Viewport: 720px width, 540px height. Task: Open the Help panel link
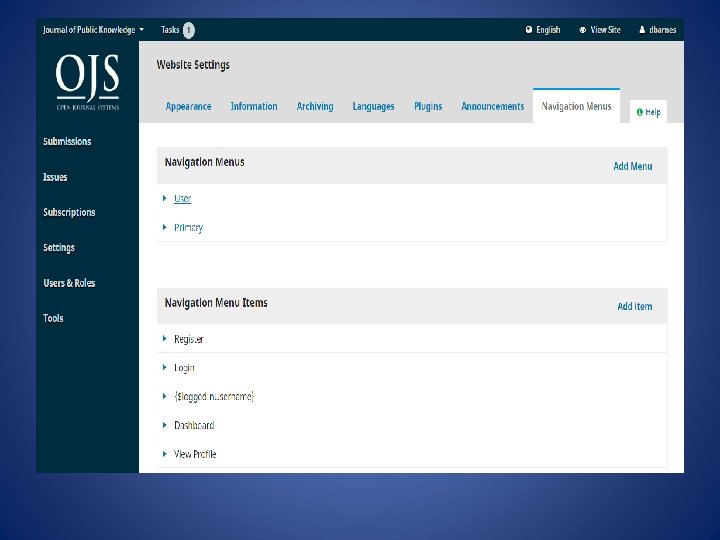click(x=648, y=112)
